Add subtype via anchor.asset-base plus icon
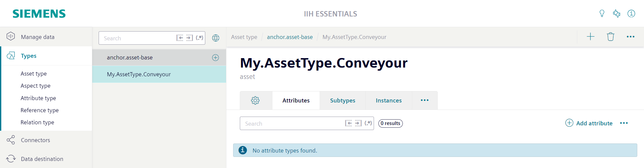 pyautogui.click(x=215, y=57)
